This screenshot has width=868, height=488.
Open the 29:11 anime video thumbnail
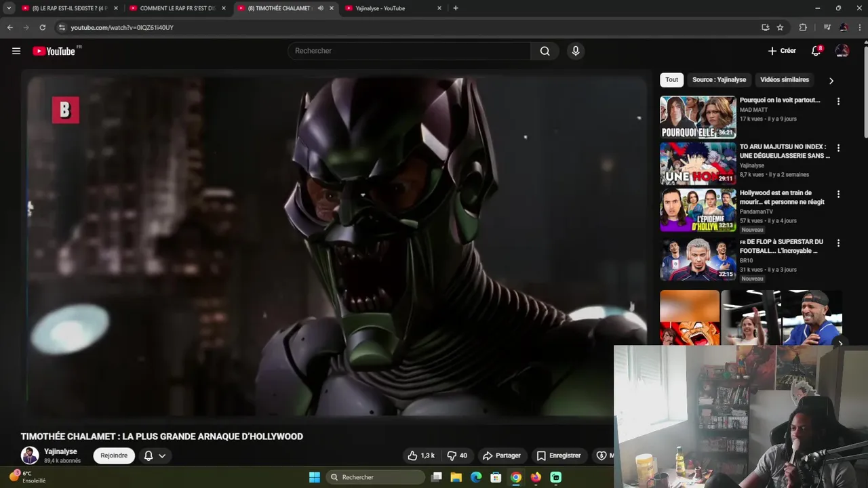pyautogui.click(x=698, y=163)
